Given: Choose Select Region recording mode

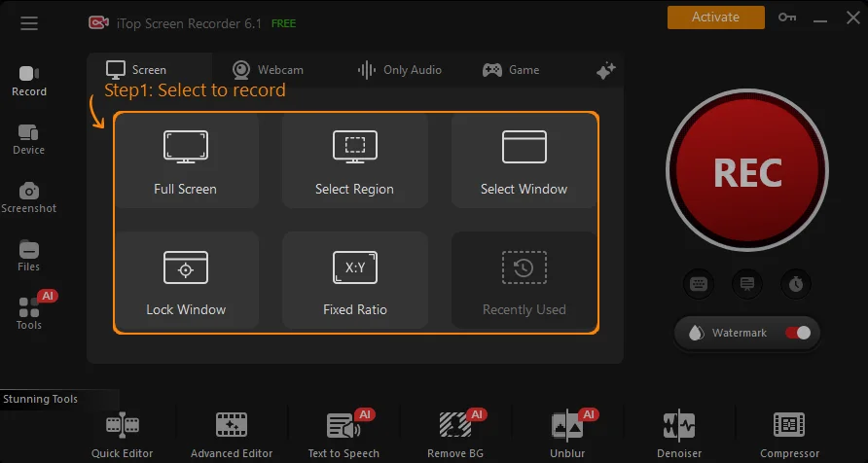Looking at the screenshot, I should [x=354, y=160].
